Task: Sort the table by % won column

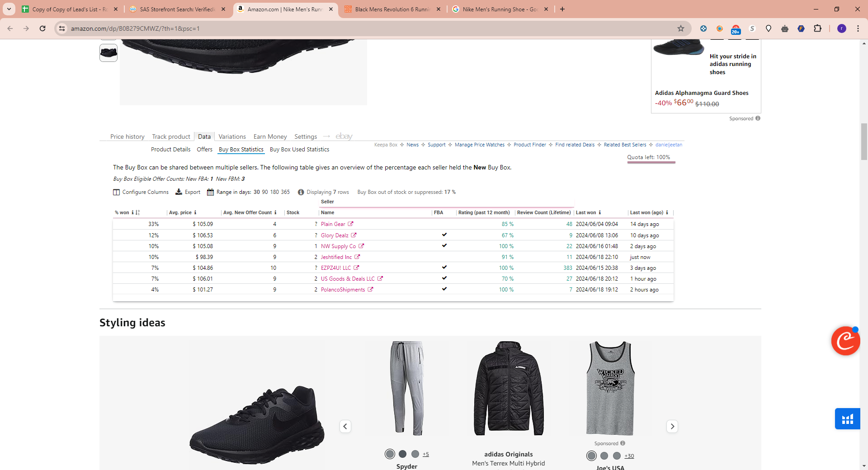Action: (x=138, y=212)
